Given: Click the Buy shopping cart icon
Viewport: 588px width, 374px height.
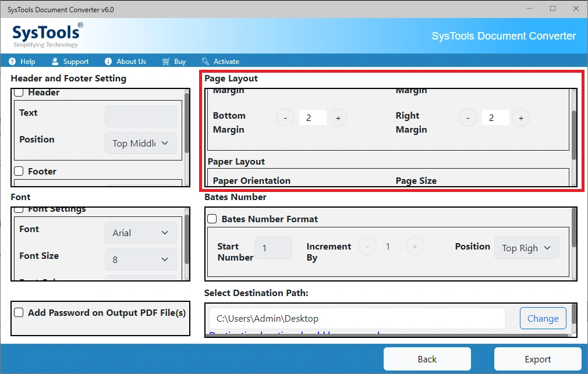Looking at the screenshot, I should [x=166, y=62].
